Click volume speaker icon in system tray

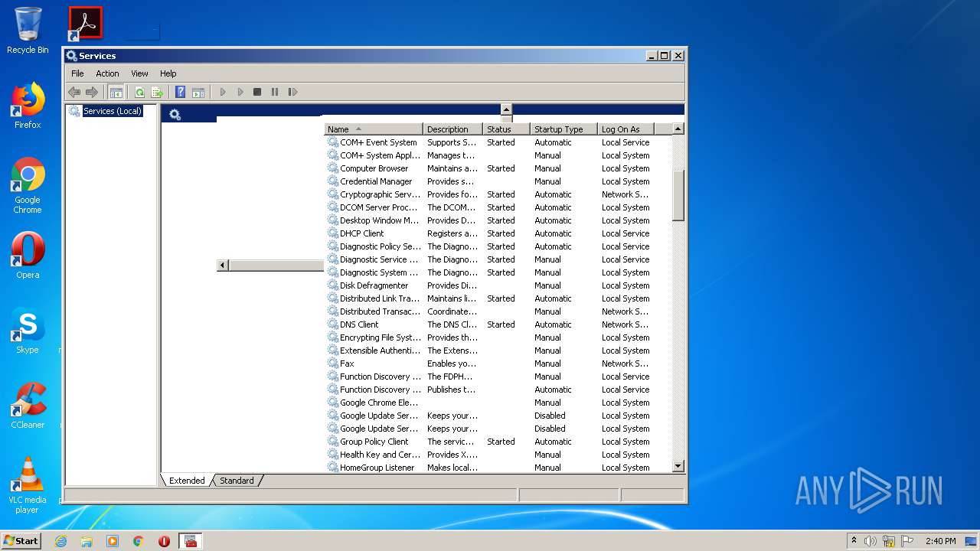pyautogui.click(x=871, y=541)
